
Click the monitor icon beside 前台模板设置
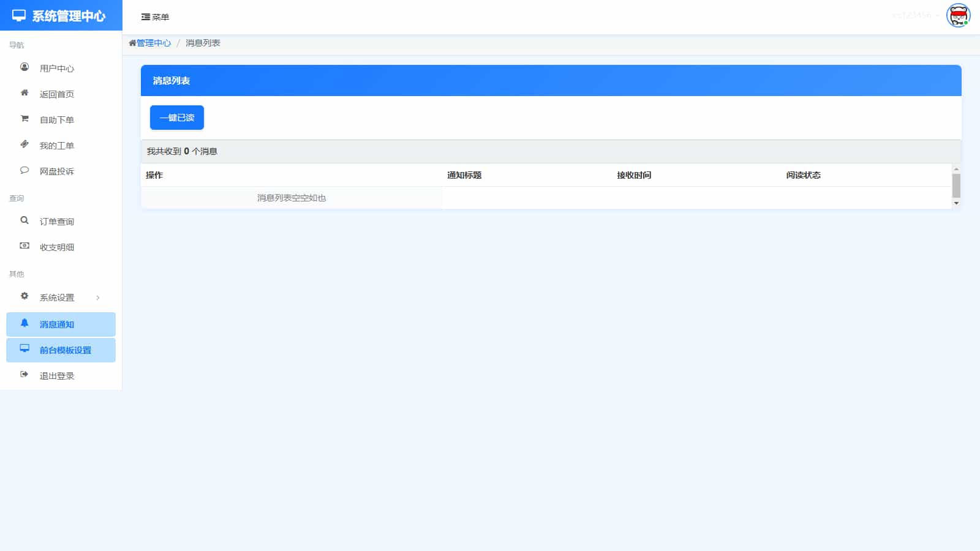pos(24,349)
